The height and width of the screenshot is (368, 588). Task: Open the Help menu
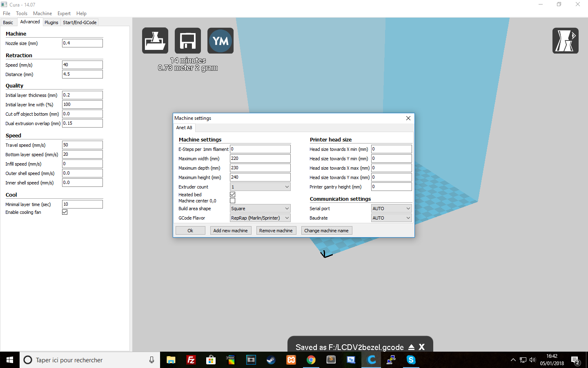pyautogui.click(x=81, y=13)
